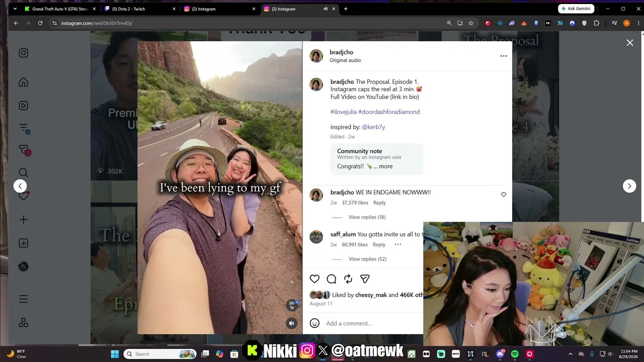Click bradjcho's avatar in the post header
Screen dimensions: 644x362
(316, 56)
